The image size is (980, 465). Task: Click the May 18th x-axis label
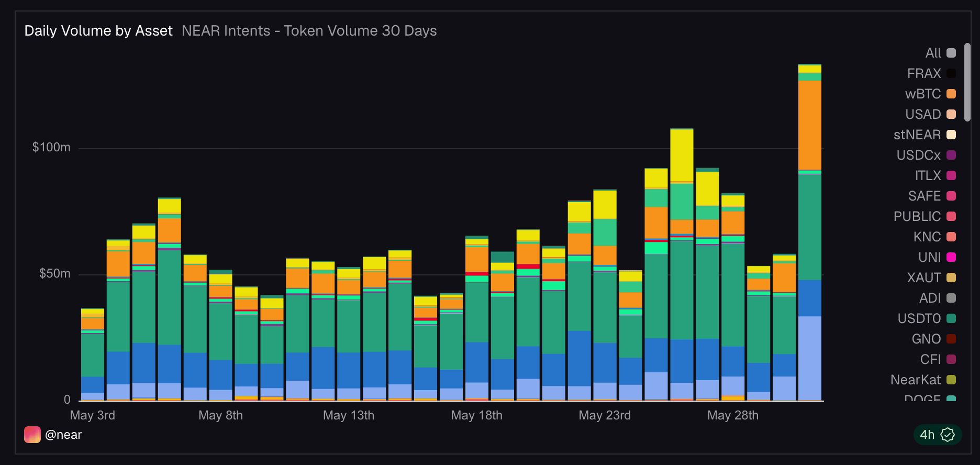point(477,415)
